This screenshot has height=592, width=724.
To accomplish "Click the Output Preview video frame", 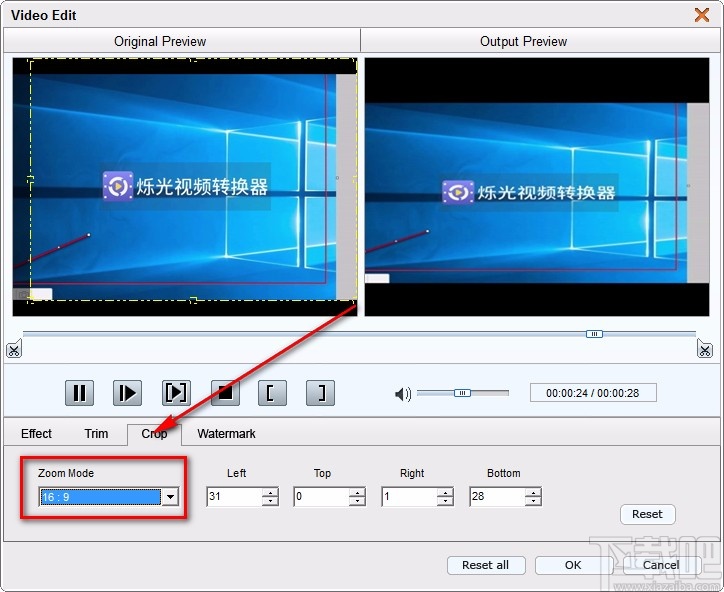I will tap(537, 187).
